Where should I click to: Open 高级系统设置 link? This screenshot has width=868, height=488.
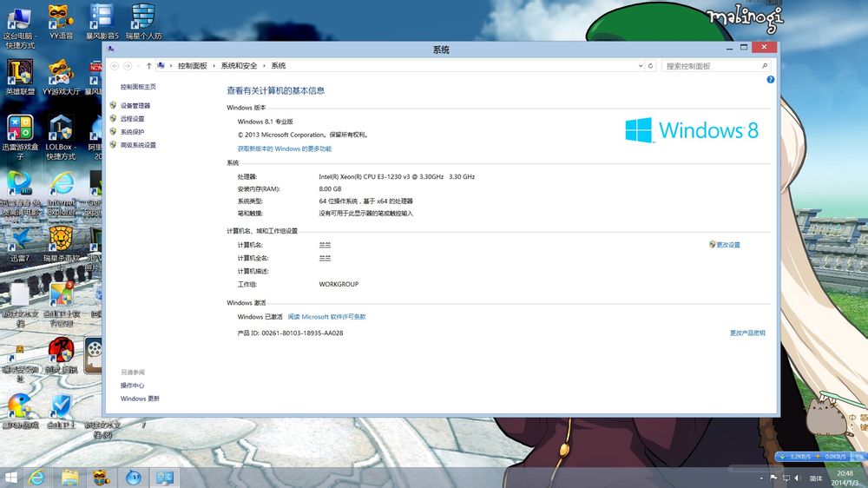138,145
